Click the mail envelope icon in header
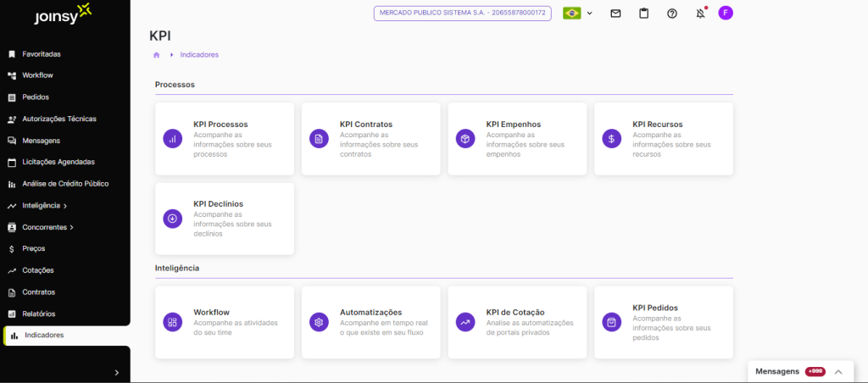The height and width of the screenshot is (383, 868). pyautogui.click(x=615, y=14)
